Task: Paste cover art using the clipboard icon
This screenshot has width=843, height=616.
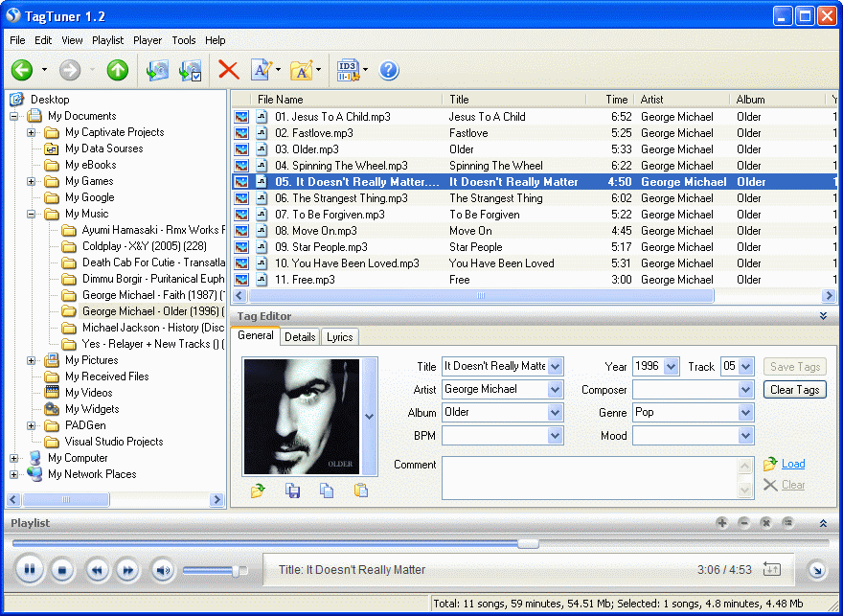Action: (x=360, y=491)
